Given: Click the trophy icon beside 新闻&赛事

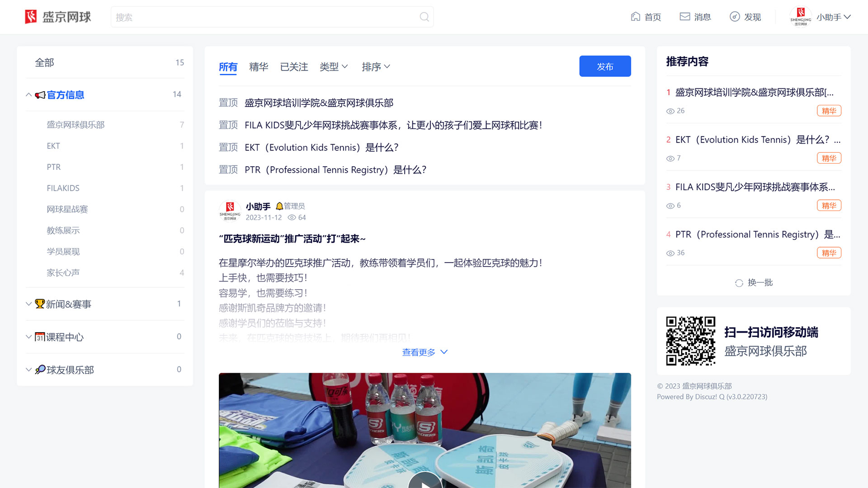Looking at the screenshot, I should pyautogui.click(x=40, y=304).
